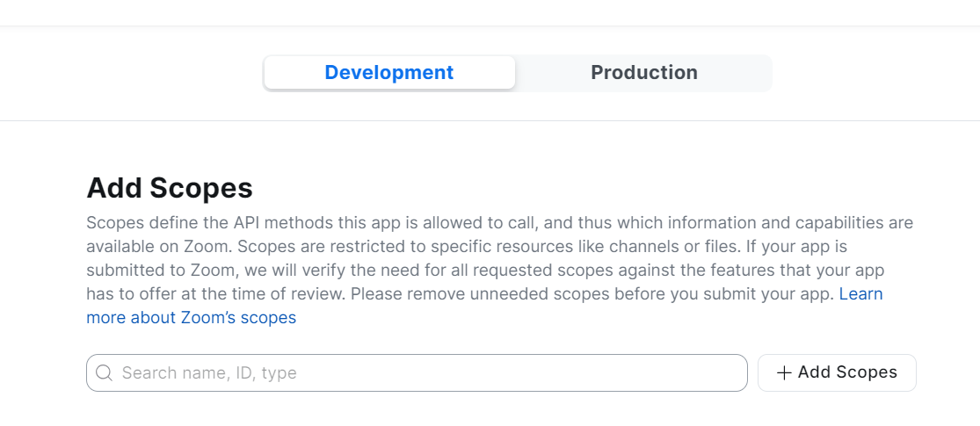Switch to the Production tab
Image resolution: width=980 pixels, height=426 pixels.
coord(643,73)
